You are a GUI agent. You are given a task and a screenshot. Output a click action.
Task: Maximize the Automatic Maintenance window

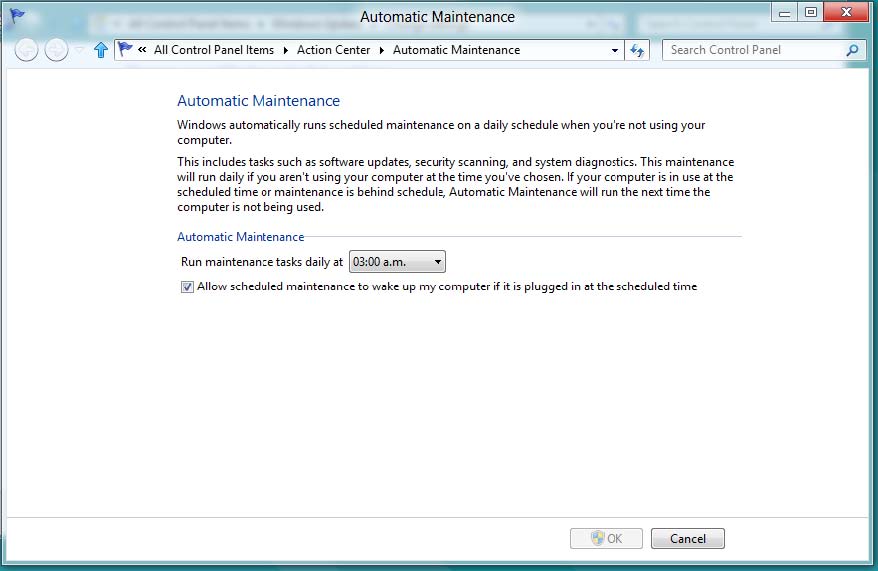[x=811, y=12]
